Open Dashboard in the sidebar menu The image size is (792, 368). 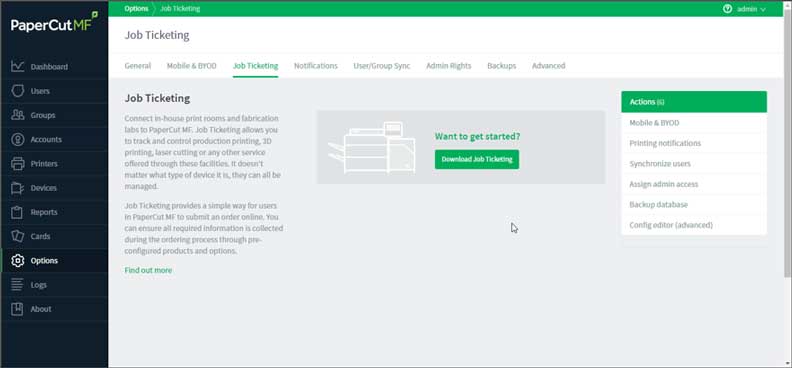point(54,67)
